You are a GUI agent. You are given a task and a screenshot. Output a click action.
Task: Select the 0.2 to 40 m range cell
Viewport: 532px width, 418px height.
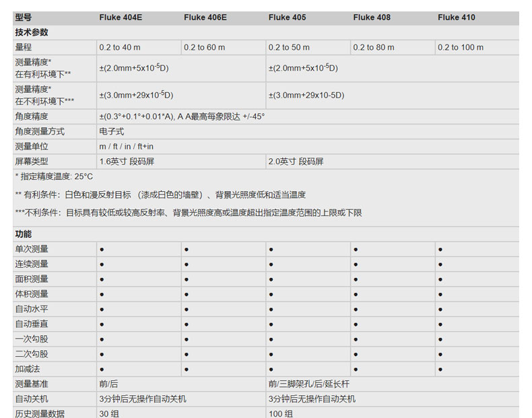(120, 48)
